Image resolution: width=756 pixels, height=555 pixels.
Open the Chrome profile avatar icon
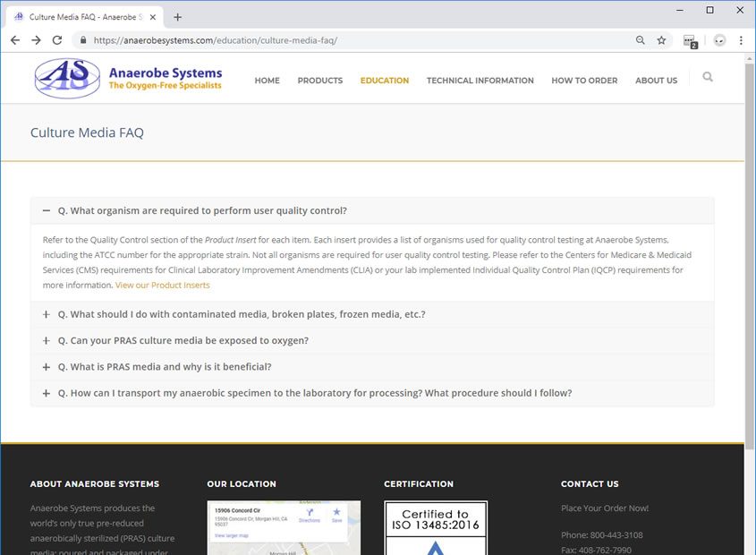pos(719,40)
